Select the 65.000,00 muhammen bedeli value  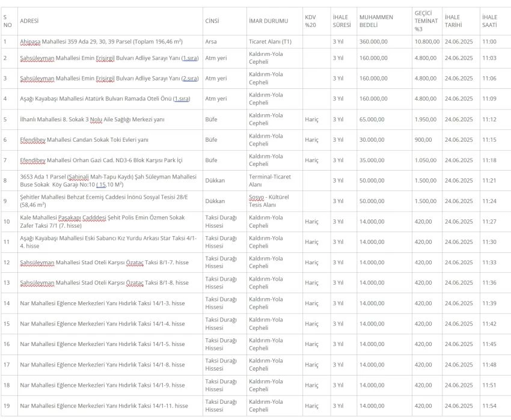click(372, 119)
